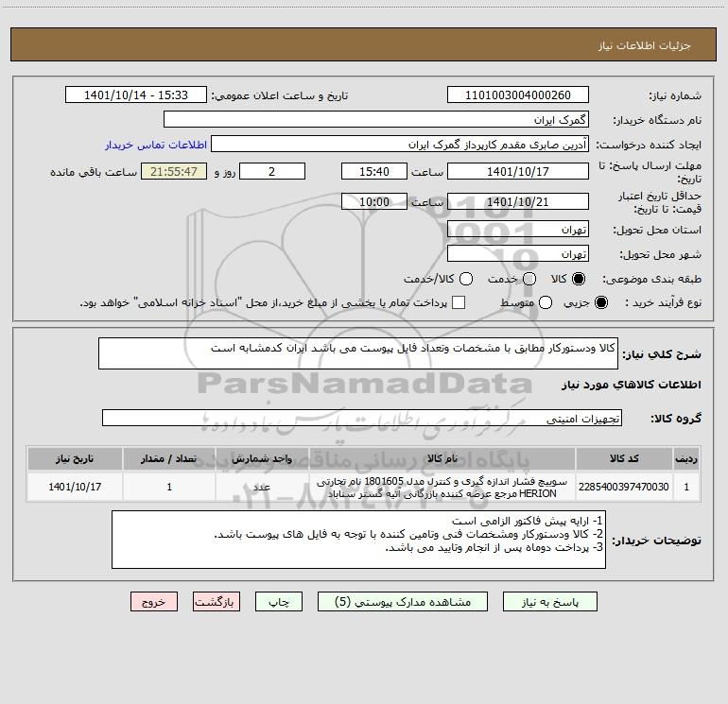Viewport: 728px width, 704px height.
Task: Click the table date cell 1401/10/17
Action: click(75, 487)
